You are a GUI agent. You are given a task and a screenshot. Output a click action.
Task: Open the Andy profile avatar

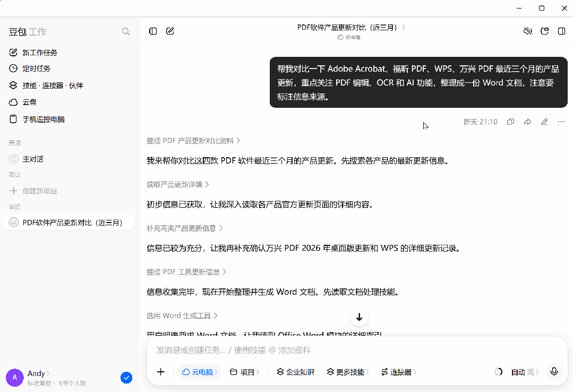[x=15, y=377]
